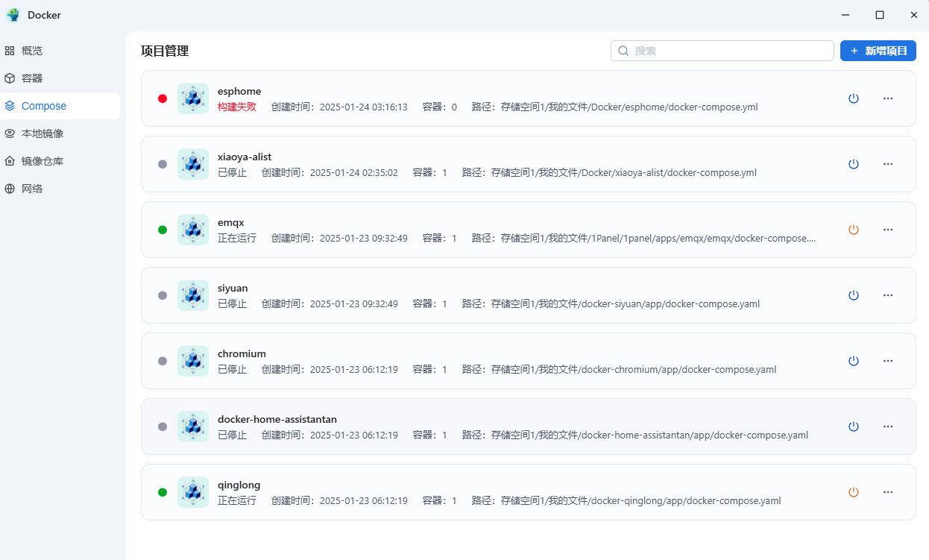Viewport: 929px width, 560px height.
Task: Click the red status dot of esphome
Action: (163, 98)
